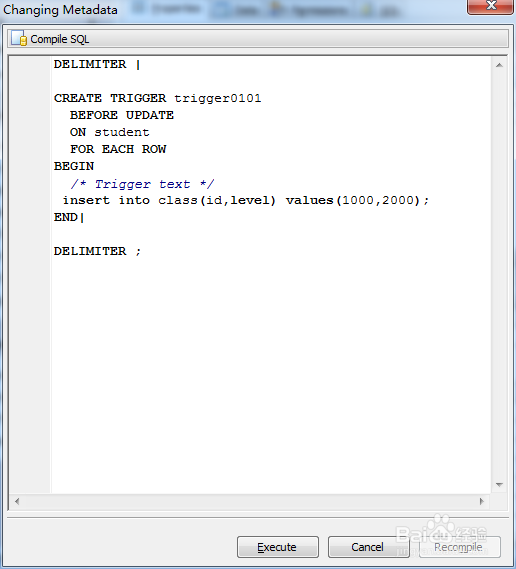Click the Compile SQL document icon
Screen dimensions: 516x569
19,38
